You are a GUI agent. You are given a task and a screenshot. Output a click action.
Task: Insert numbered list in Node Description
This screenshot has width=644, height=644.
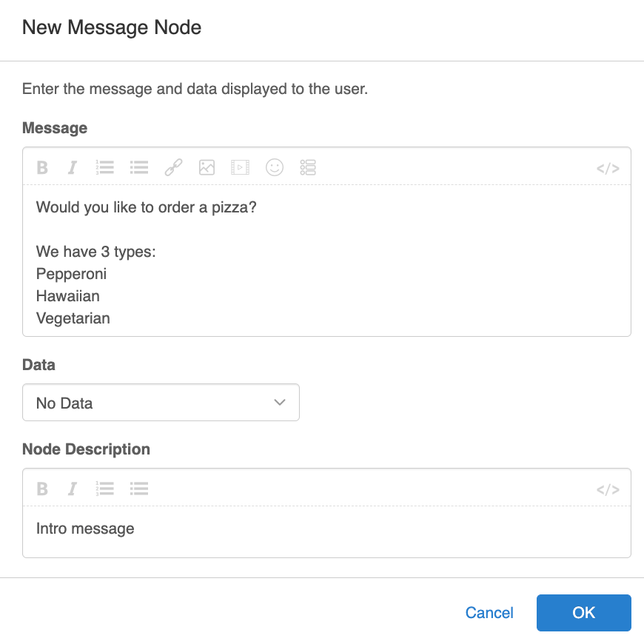pos(105,489)
